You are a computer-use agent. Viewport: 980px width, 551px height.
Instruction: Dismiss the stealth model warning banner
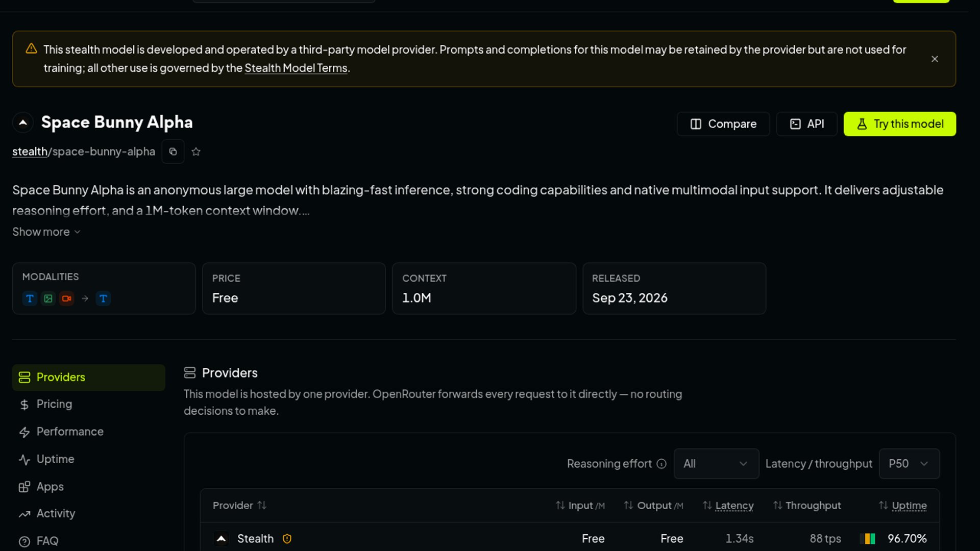pyautogui.click(x=935, y=59)
